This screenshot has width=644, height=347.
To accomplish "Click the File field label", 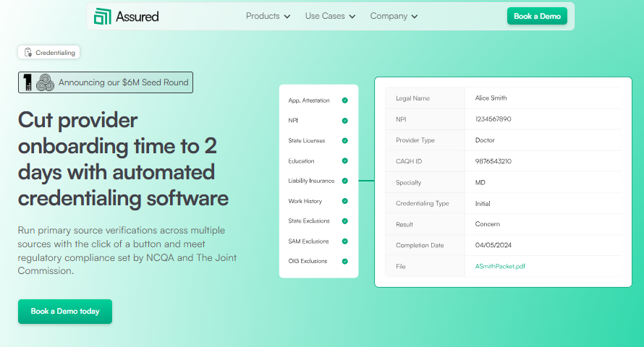I will pyautogui.click(x=400, y=267).
